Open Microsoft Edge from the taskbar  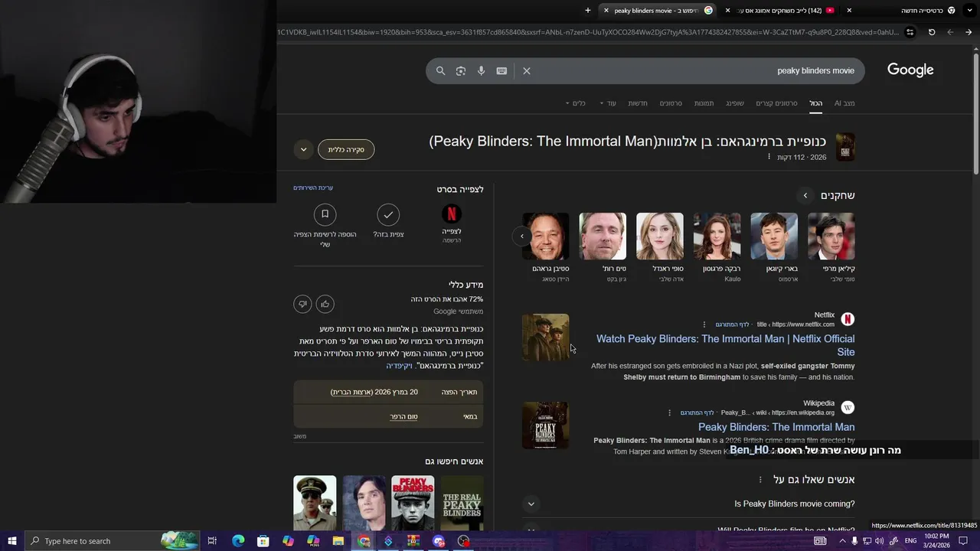[238, 541]
